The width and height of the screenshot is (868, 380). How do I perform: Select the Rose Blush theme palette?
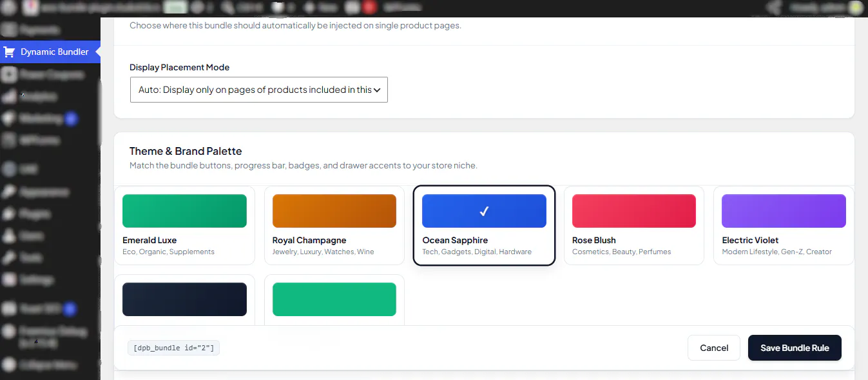coord(634,225)
